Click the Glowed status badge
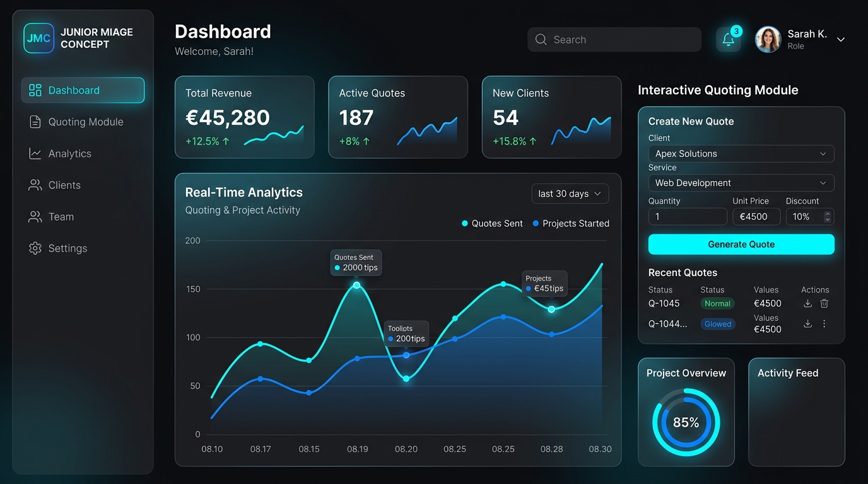The image size is (868, 484). [718, 324]
